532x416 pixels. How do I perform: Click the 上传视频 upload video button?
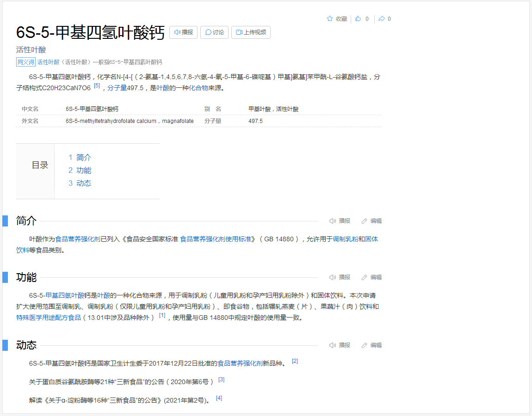coord(251,32)
